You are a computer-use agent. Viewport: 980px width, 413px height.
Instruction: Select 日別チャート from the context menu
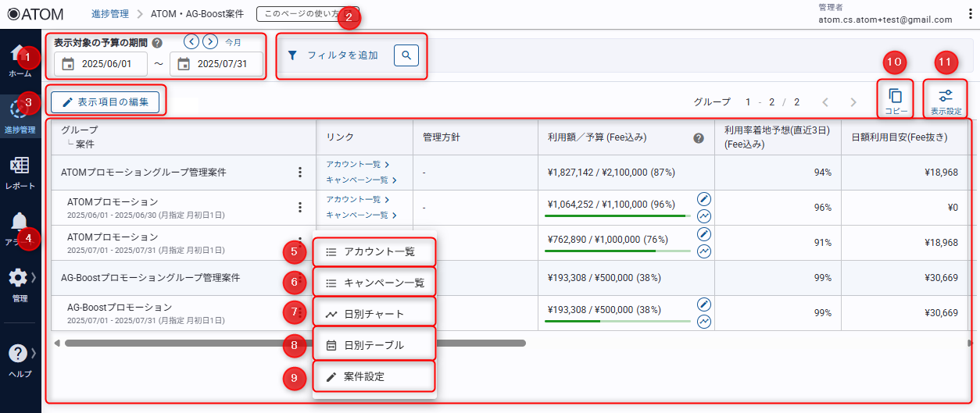click(374, 314)
